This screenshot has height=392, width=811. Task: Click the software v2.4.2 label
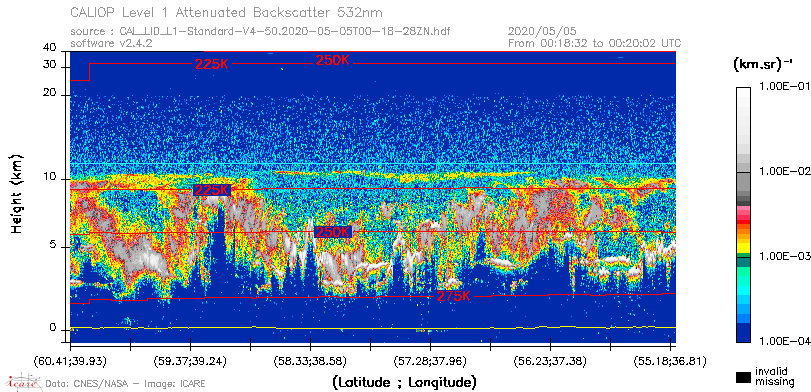coord(111,43)
